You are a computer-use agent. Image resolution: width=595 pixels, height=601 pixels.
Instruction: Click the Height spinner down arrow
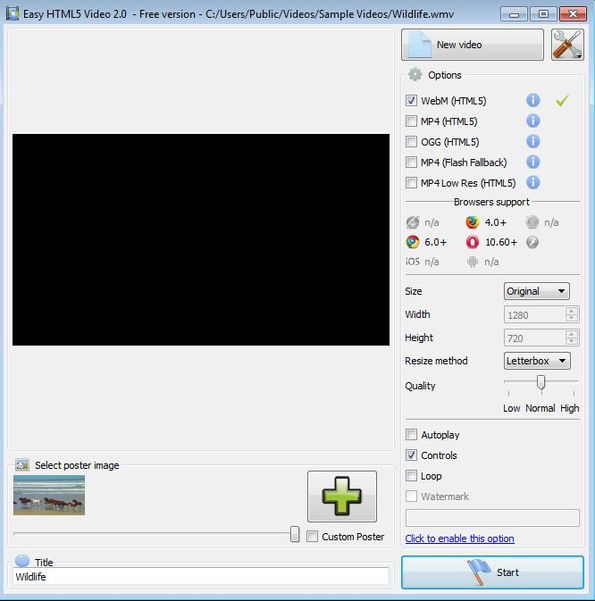pos(571,342)
